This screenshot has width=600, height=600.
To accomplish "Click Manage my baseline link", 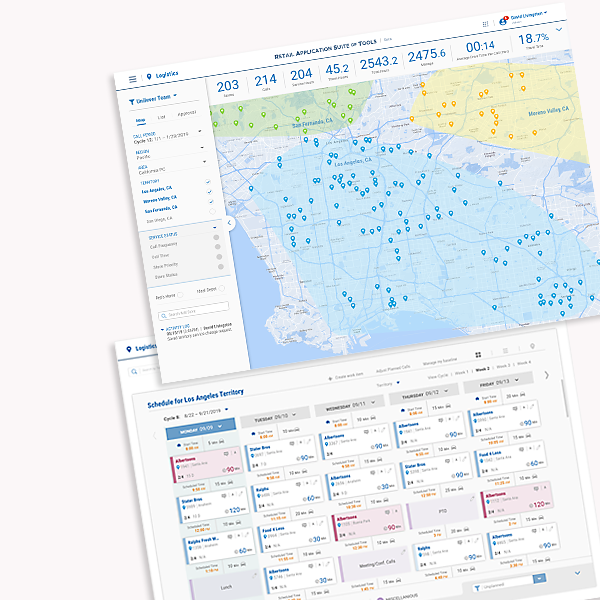I will [x=440, y=361].
